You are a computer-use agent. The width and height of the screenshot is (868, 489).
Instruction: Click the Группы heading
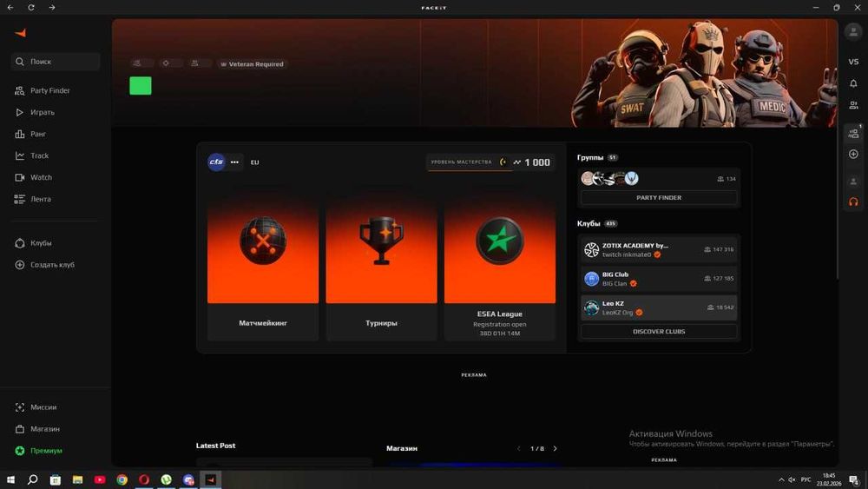[x=590, y=157]
